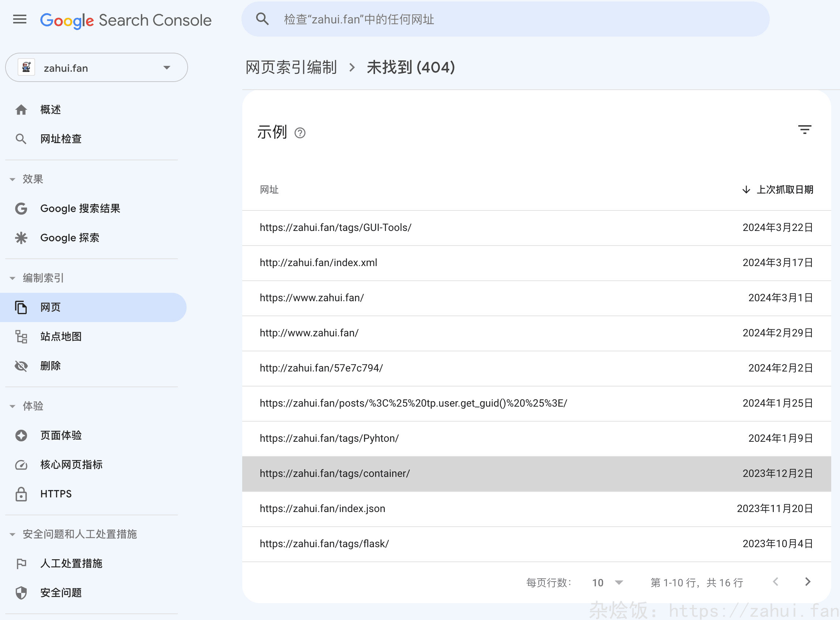Image resolution: width=840 pixels, height=620 pixels.
Task: Open 安全问题 security issues page
Action: (x=61, y=593)
